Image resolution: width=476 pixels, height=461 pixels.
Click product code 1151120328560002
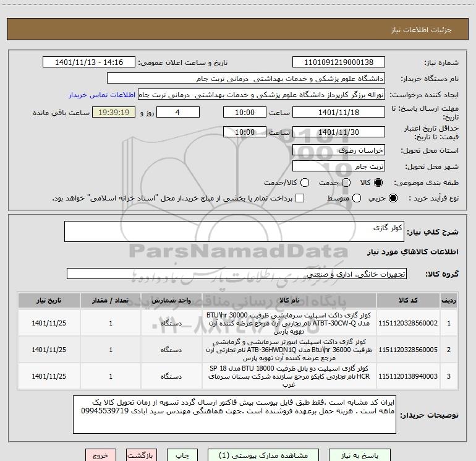(x=408, y=323)
